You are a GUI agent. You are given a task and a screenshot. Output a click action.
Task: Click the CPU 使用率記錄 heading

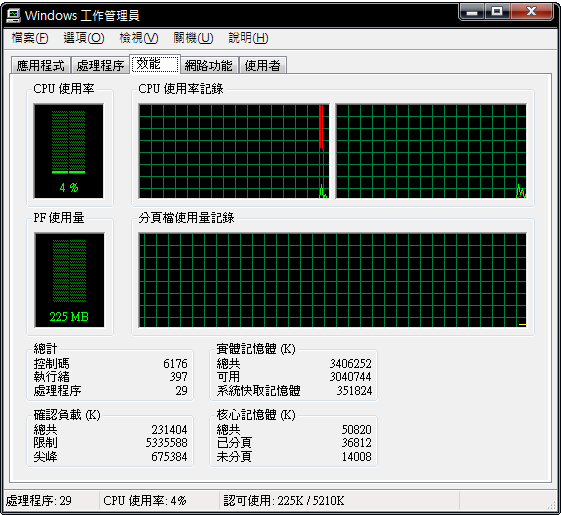click(181, 88)
